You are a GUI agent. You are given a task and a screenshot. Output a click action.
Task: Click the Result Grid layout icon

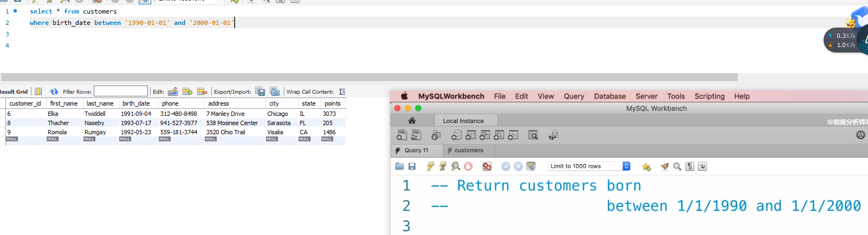click(38, 92)
